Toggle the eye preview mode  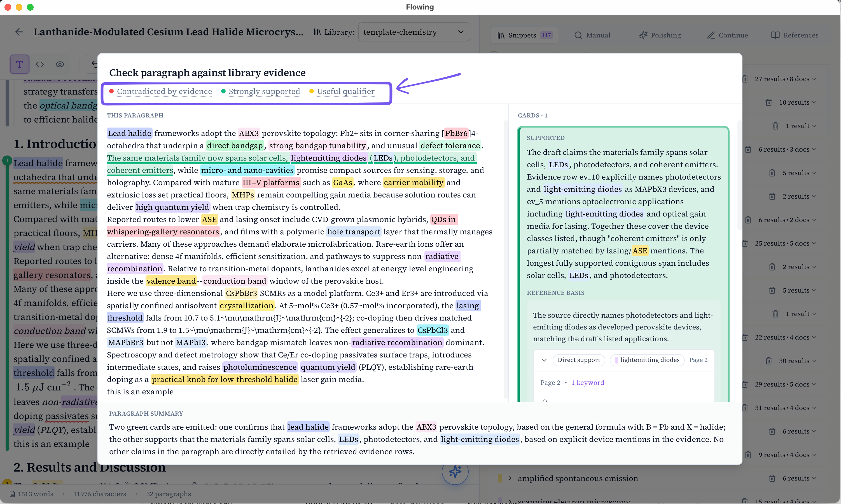pos(60,64)
